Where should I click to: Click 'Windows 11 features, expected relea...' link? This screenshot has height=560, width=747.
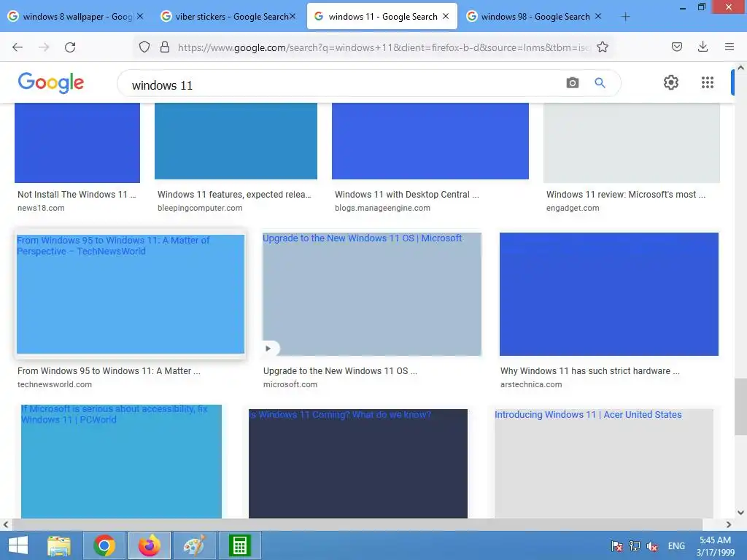tap(234, 194)
